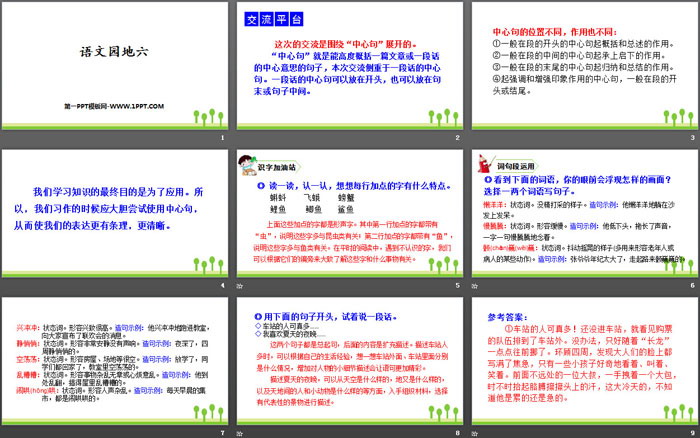Click the 第一PPT模板网-WWW.1PPT.COM text on slide 1
The height and width of the screenshot is (438, 700).
coord(114,106)
